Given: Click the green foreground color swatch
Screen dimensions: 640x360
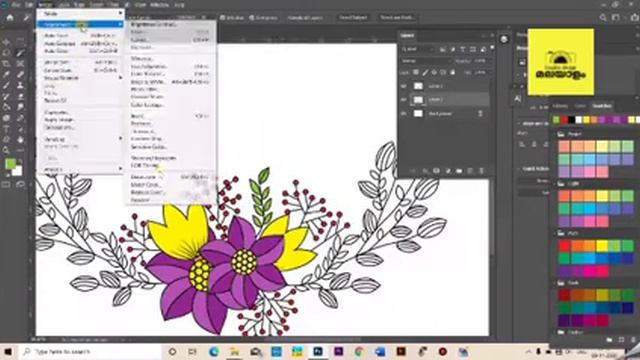Looking at the screenshot, I should pos(10,164).
